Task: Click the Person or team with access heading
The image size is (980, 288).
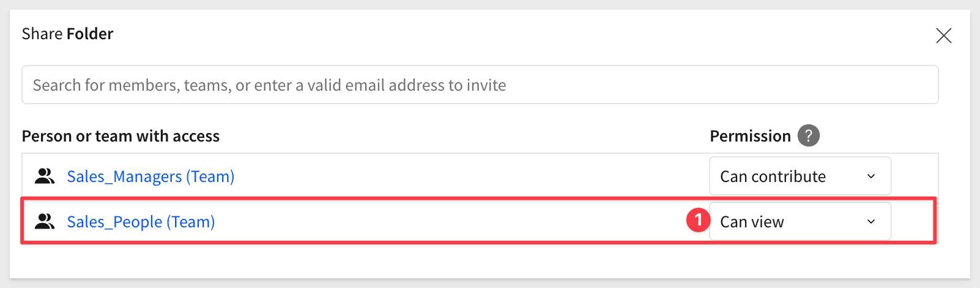Action: (121, 136)
